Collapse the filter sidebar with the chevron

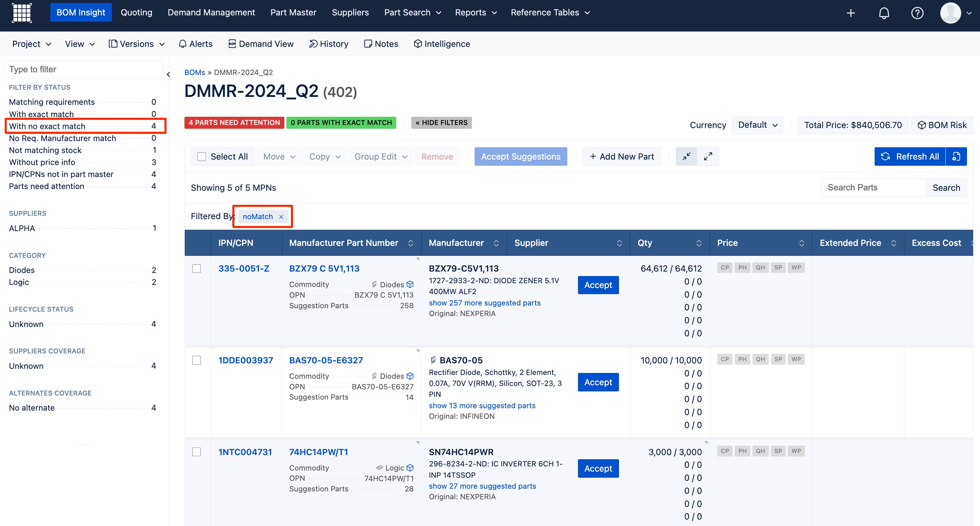click(169, 74)
